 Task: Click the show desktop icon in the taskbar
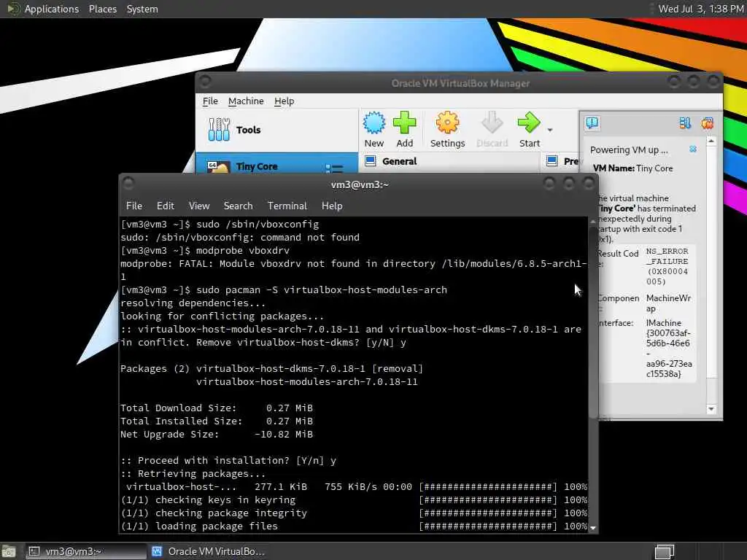[x=9, y=552]
